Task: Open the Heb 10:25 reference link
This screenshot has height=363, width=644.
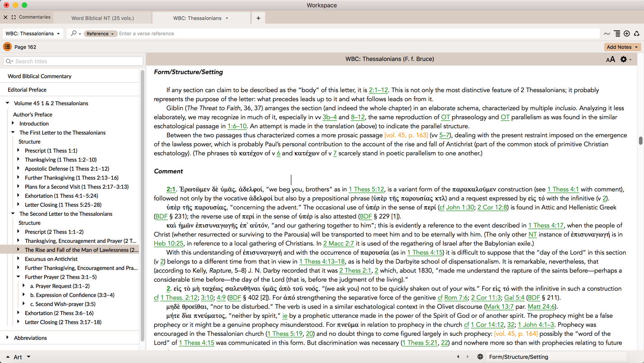Action: click(168, 243)
